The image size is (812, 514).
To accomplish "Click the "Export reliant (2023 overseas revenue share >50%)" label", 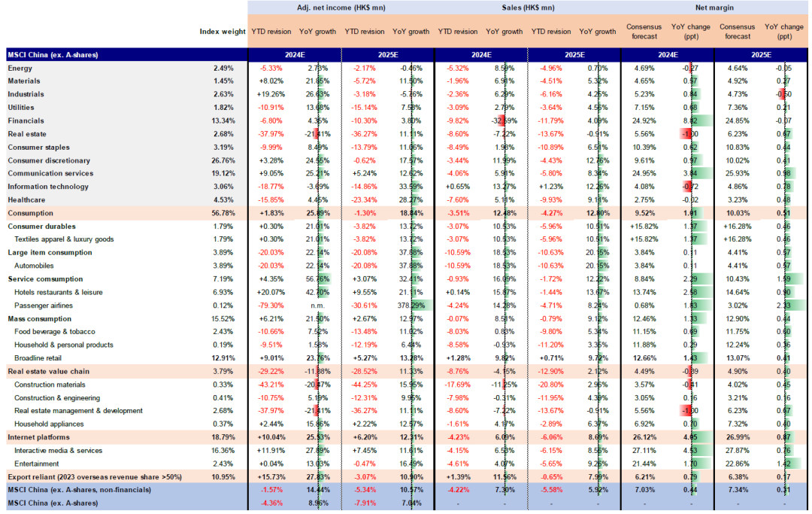I will 95,477.
